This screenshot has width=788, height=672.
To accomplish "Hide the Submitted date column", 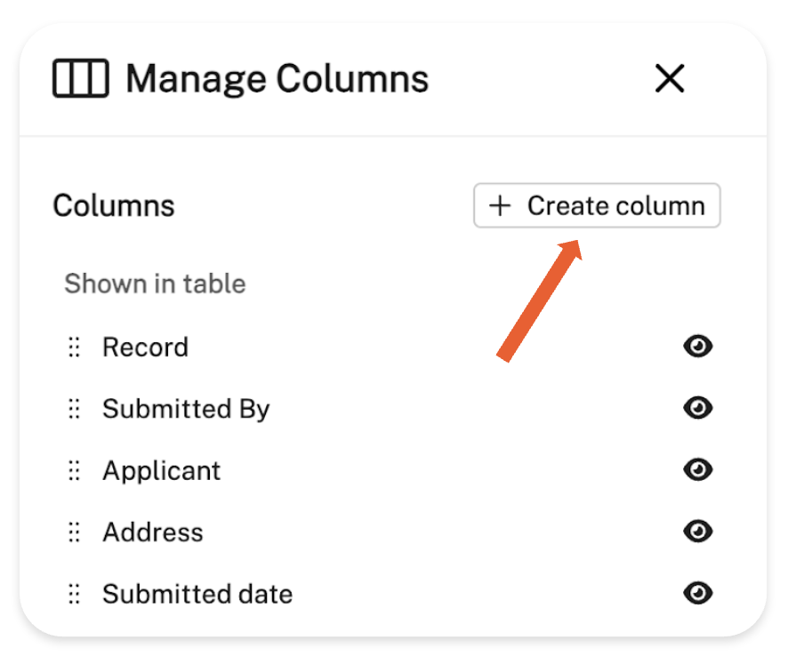I will click(x=698, y=593).
